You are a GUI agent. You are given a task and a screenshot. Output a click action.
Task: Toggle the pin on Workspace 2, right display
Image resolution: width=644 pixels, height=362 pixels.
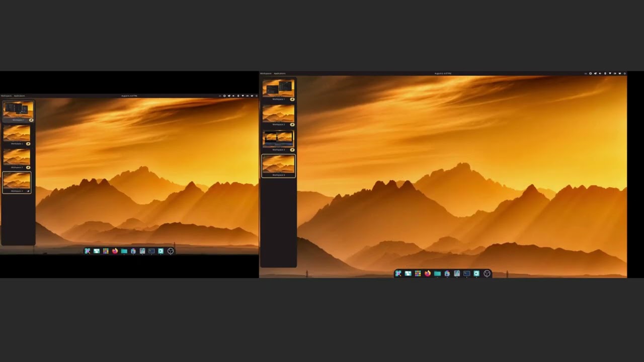point(292,125)
